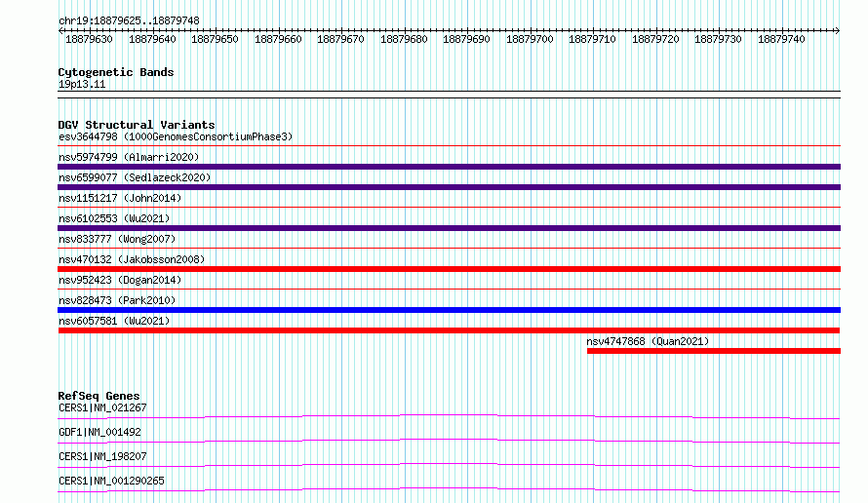Open variant nsv833777 (Wong2007) label
Image resolution: width=868 pixels, height=503 pixels.
pos(117,239)
